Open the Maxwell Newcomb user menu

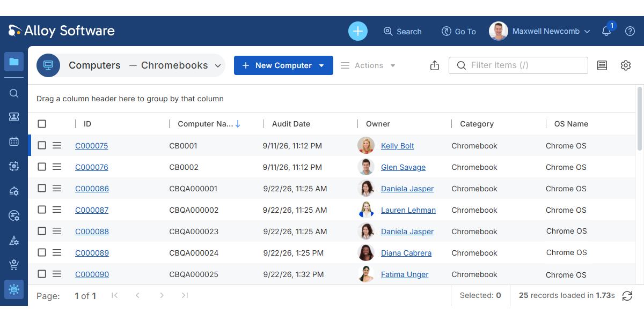click(539, 31)
